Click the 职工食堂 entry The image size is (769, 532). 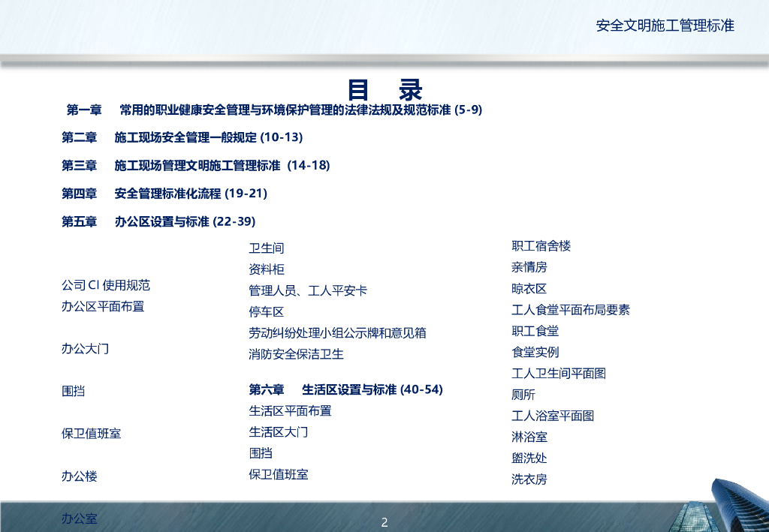[535, 331]
